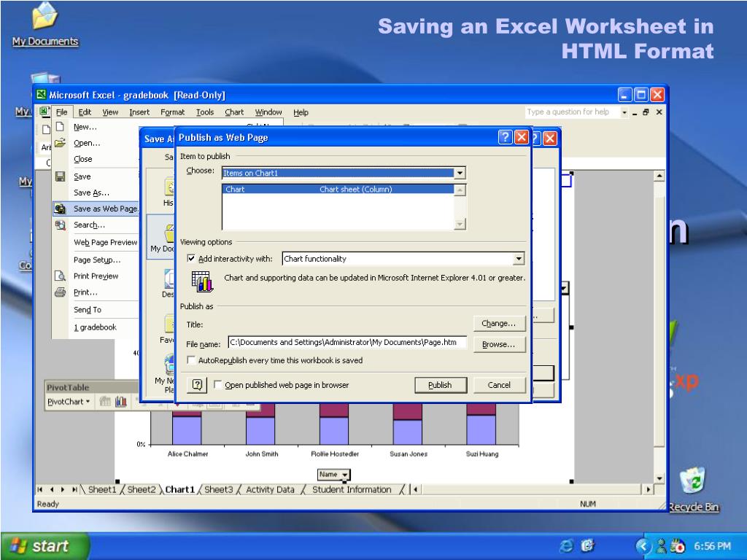Click the New document icon in File menu
Screen dimensions: 747x560
pos(60,127)
